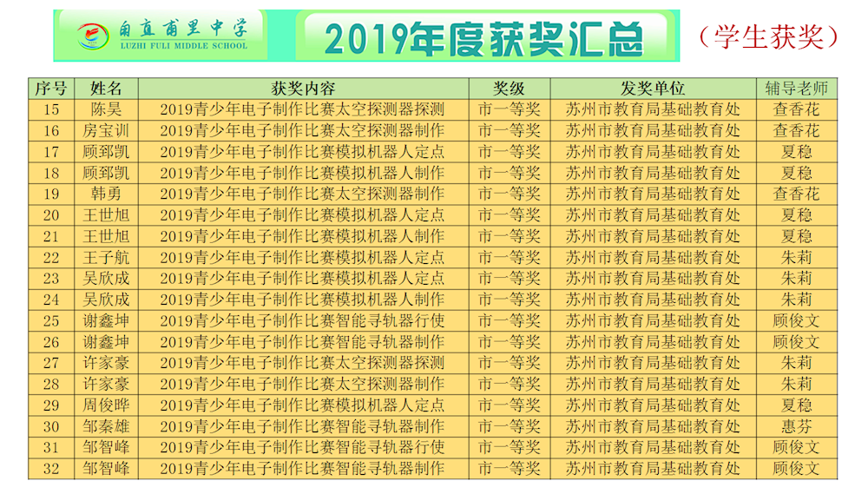The image size is (868, 494).
Task: Select the 发奖单位 column header
Action: 653,89
